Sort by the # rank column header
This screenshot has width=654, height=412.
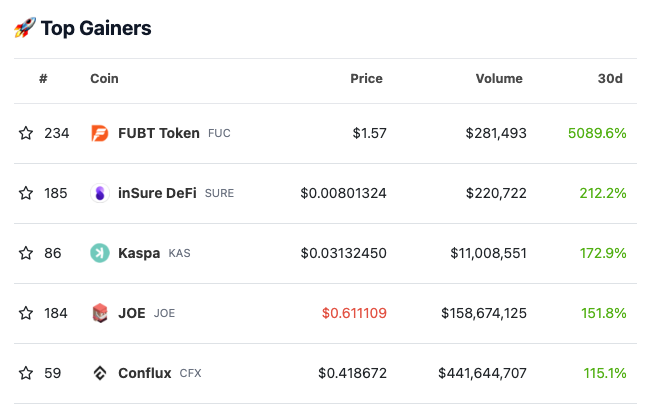click(x=43, y=79)
